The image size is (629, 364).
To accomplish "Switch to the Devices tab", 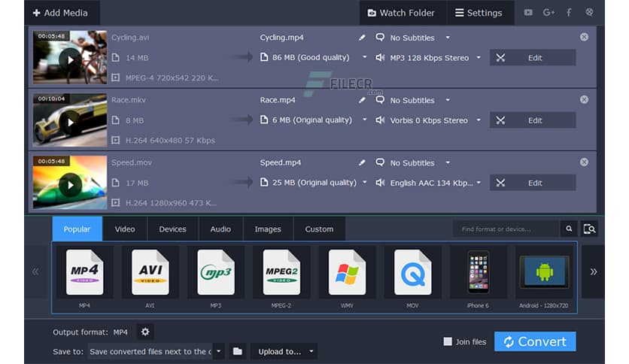I will coord(172,229).
